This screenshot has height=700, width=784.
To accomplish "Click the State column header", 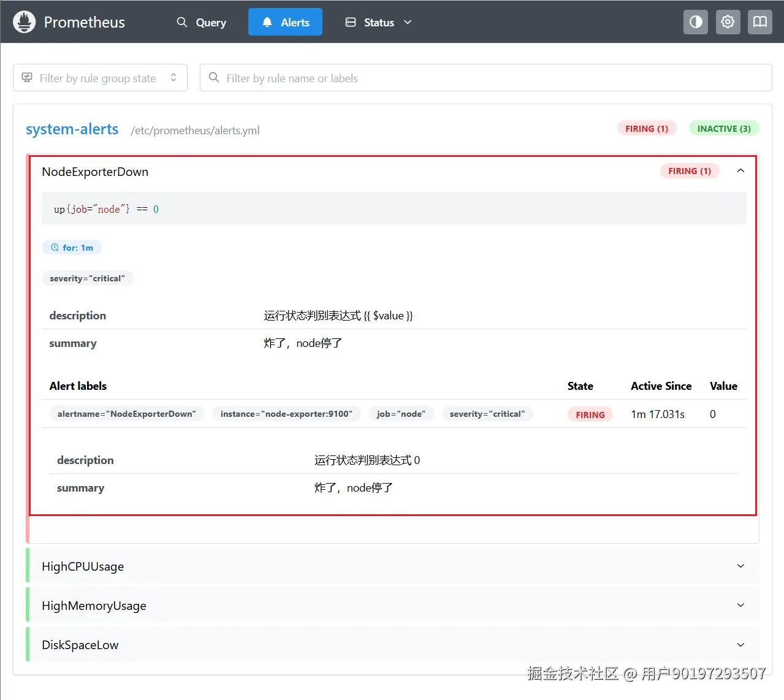I will click(x=580, y=386).
